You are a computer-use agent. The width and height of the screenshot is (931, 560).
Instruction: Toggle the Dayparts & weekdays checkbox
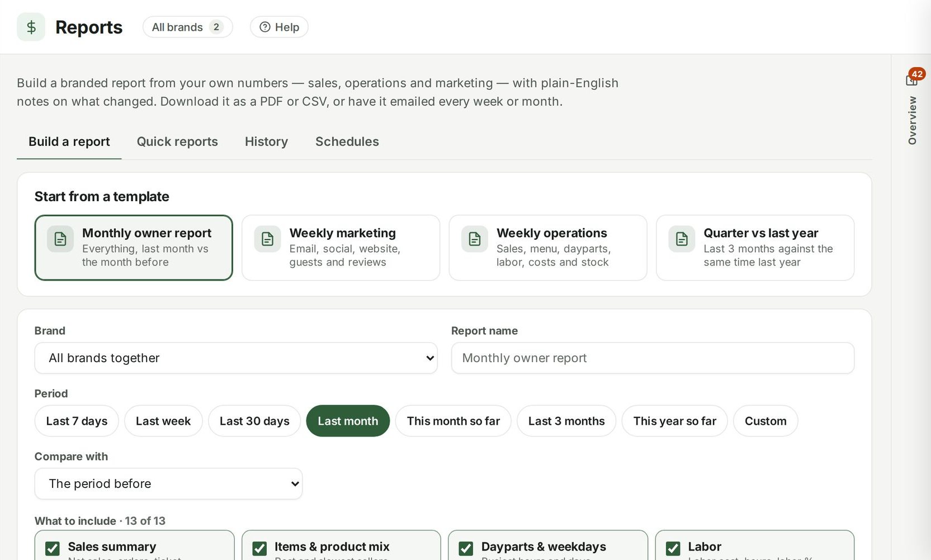(466, 548)
